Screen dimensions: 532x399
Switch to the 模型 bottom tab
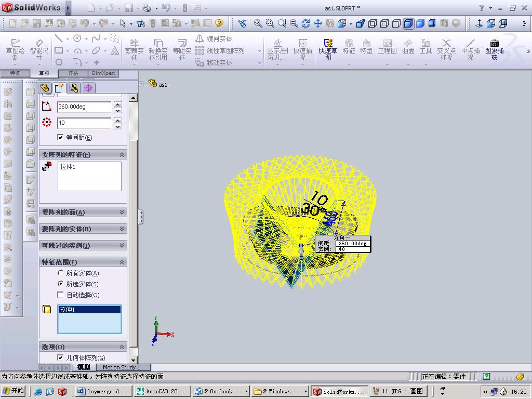[84, 367]
